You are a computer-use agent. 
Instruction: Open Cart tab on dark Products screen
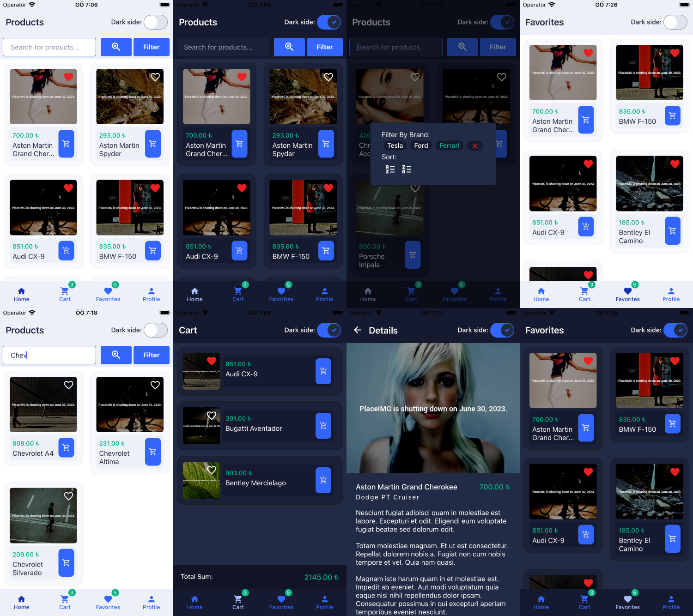[x=238, y=294]
